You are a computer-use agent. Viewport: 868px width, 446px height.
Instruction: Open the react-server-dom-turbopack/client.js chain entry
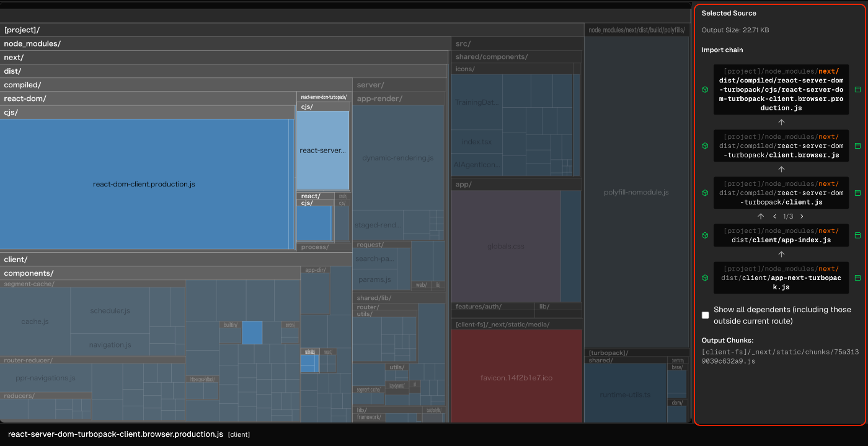781,193
